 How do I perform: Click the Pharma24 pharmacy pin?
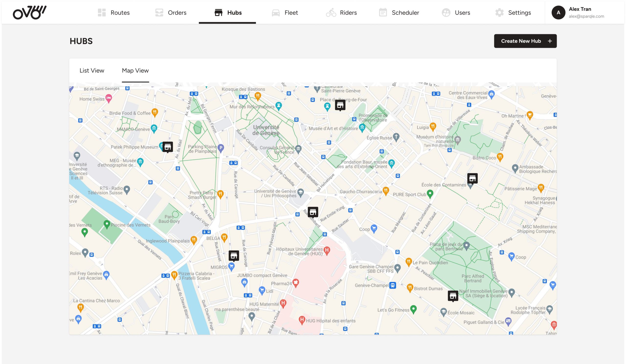pyautogui.click(x=296, y=283)
